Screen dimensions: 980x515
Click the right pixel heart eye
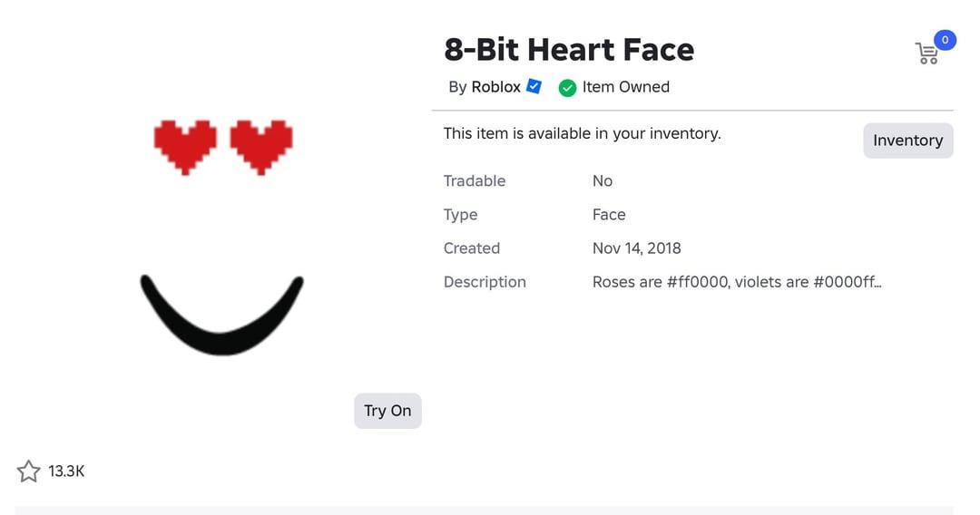pos(261,146)
